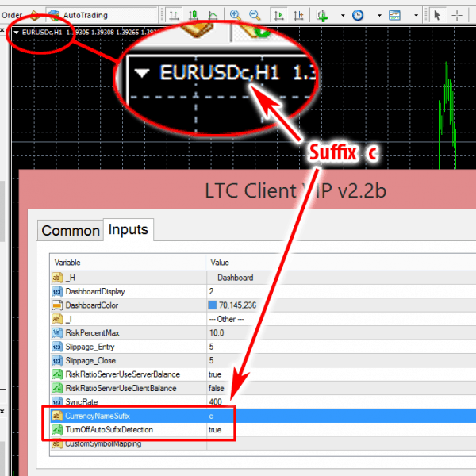The height and width of the screenshot is (476, 476).
Task: Click the RiskPercentMax double type icon
Action: [57, 332]
